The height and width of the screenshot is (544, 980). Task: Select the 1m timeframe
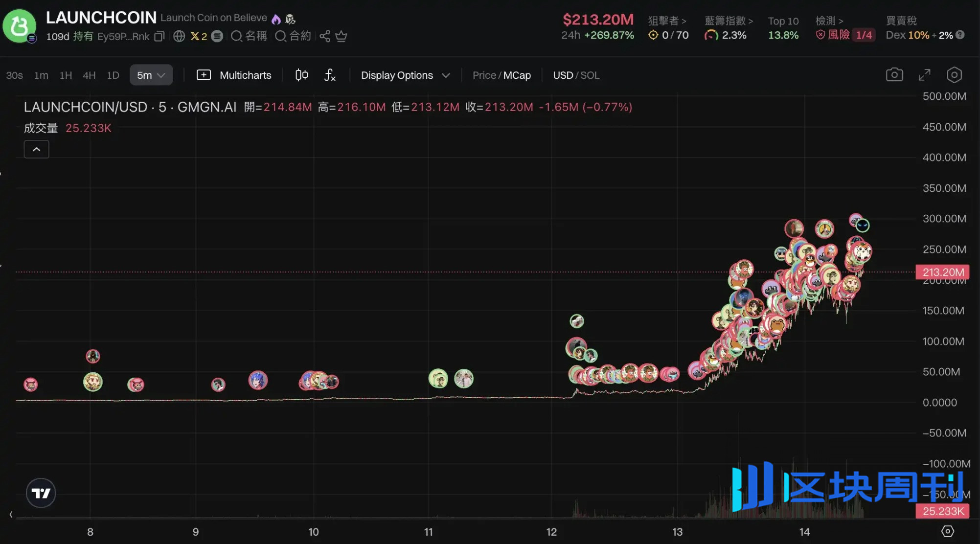click(x=41, y=75)
